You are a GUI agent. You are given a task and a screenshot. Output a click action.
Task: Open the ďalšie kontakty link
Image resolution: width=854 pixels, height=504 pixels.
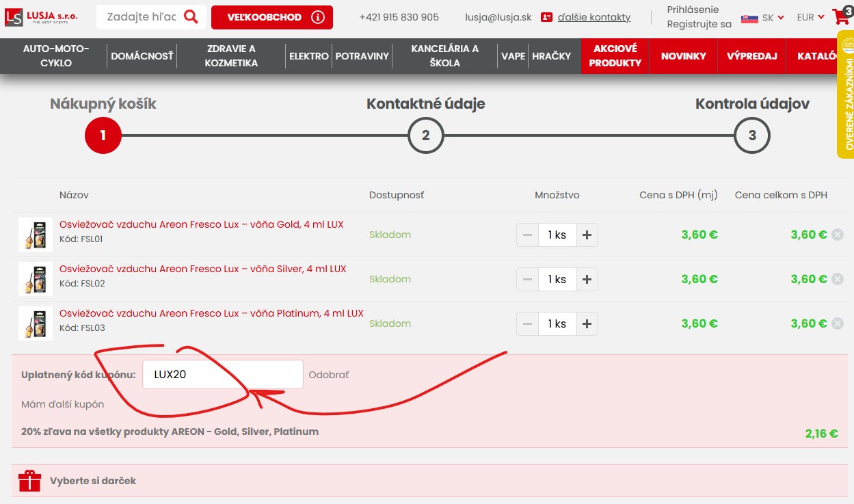(x=593, y=17)
